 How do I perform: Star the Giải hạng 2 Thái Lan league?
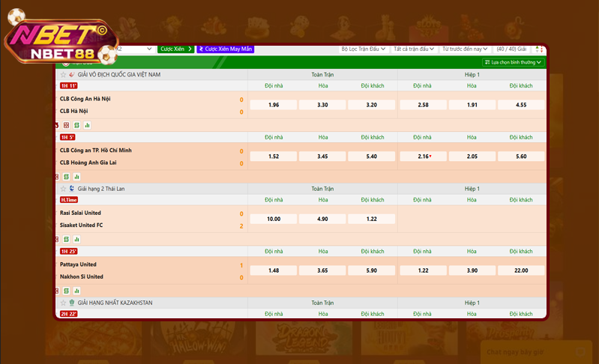63,189
